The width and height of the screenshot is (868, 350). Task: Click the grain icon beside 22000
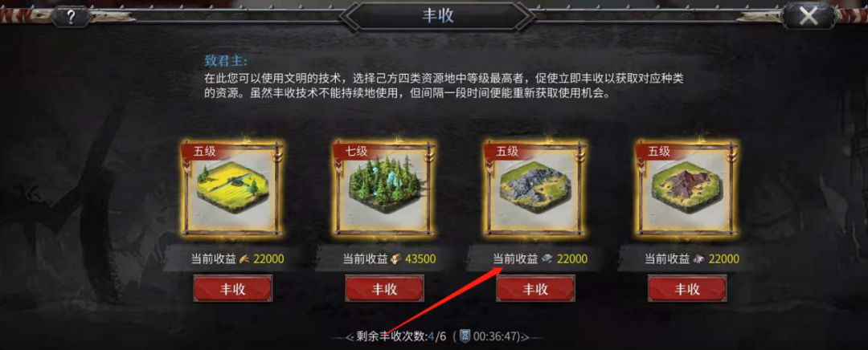[245, 258]
